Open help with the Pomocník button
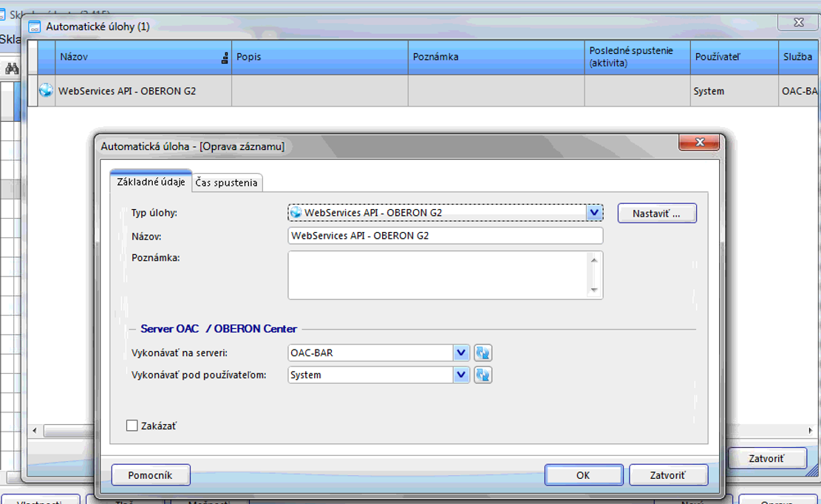This screenshot has height=504, width=821. (151, 475)
